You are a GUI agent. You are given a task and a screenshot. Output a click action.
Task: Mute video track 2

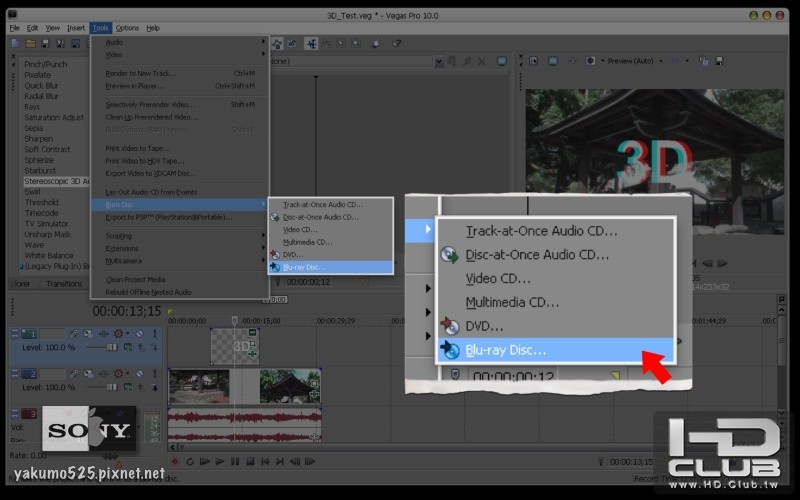(x=139, y=373)
